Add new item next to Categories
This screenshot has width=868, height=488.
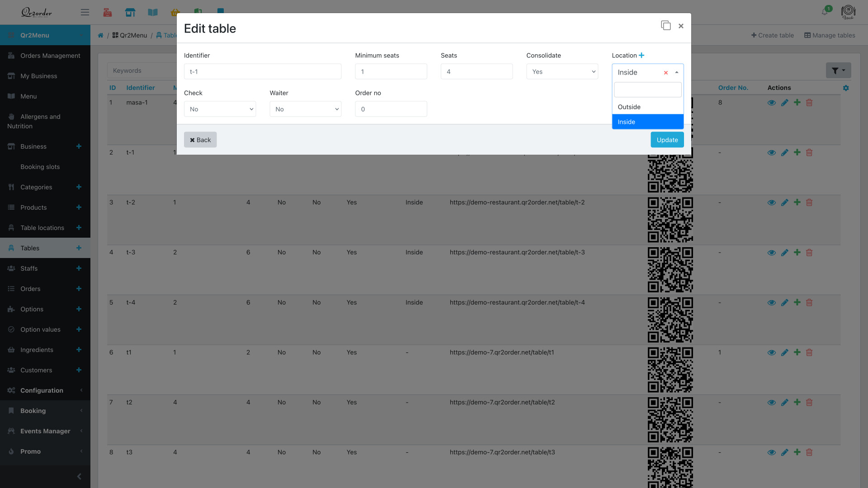(79, 187)
